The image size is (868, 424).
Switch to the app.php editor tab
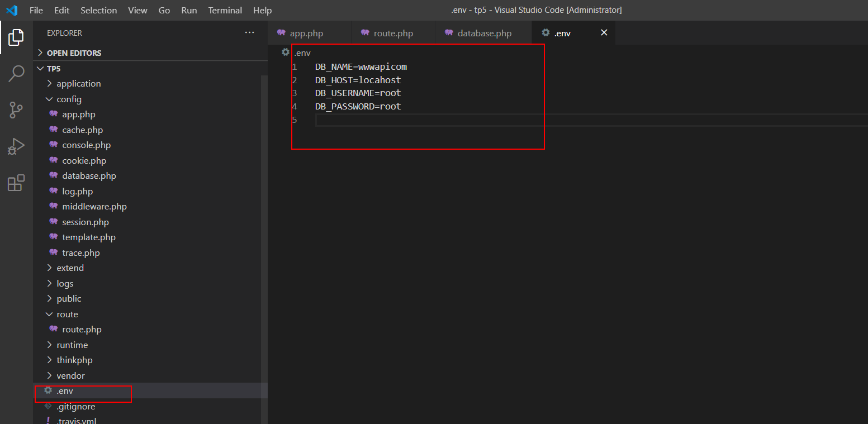(x=309, y=33)
